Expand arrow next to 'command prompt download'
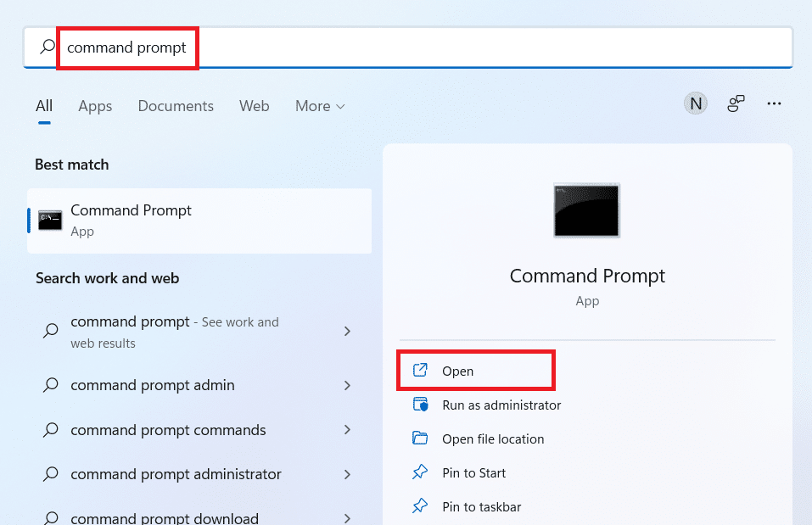The image size is (812, 525). pyautogui.click(x=348, y=517)
